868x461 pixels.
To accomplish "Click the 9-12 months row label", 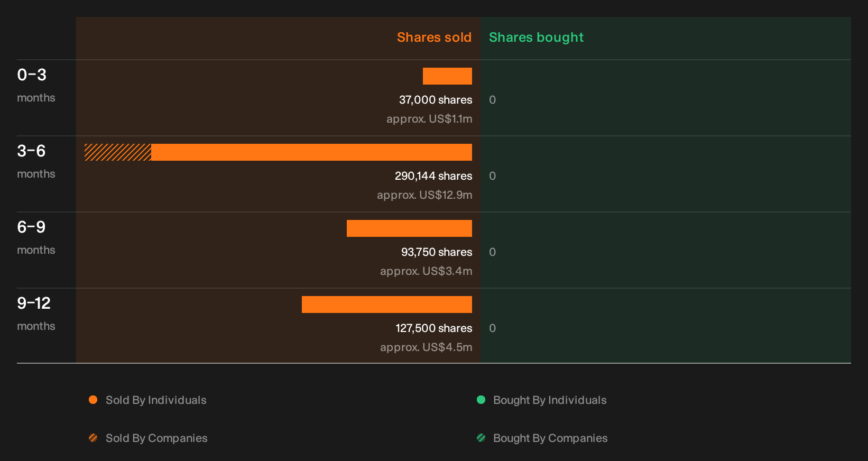I will 36,314.
